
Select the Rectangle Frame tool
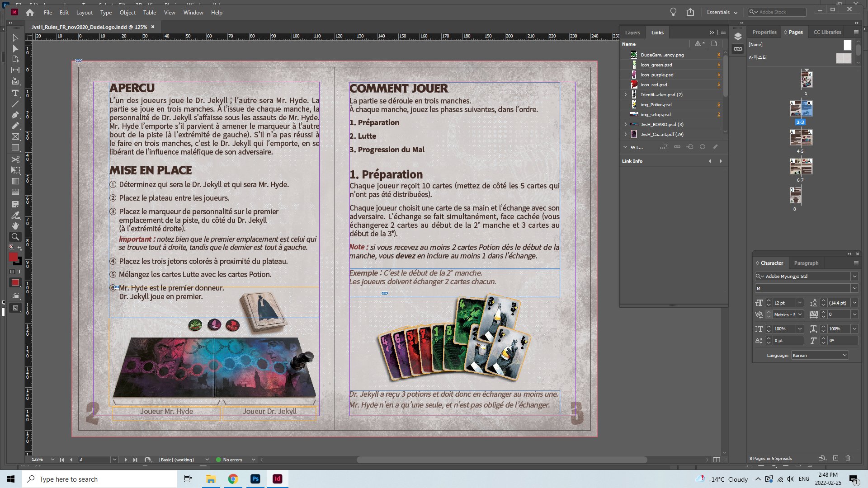tap(15, 136)
